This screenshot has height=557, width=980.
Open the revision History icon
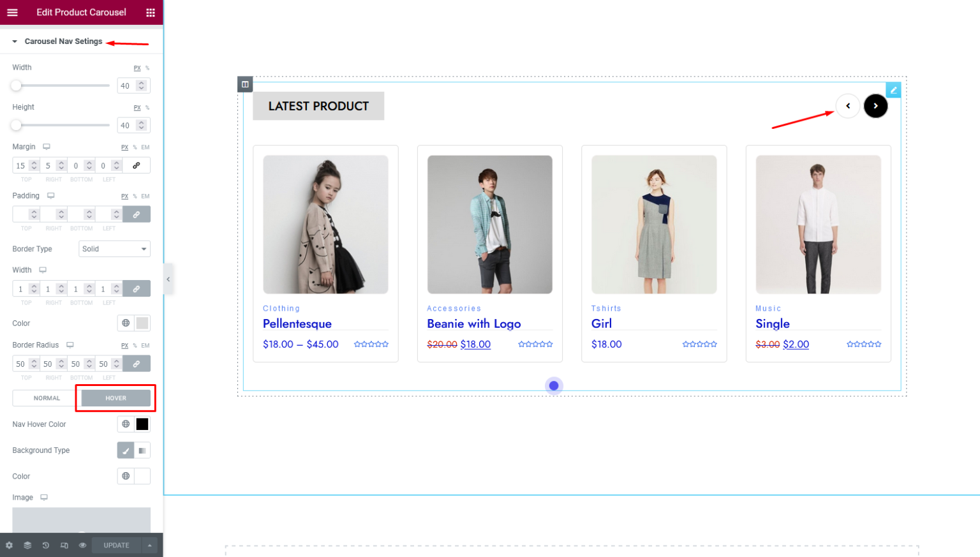(x=45, y=545)
